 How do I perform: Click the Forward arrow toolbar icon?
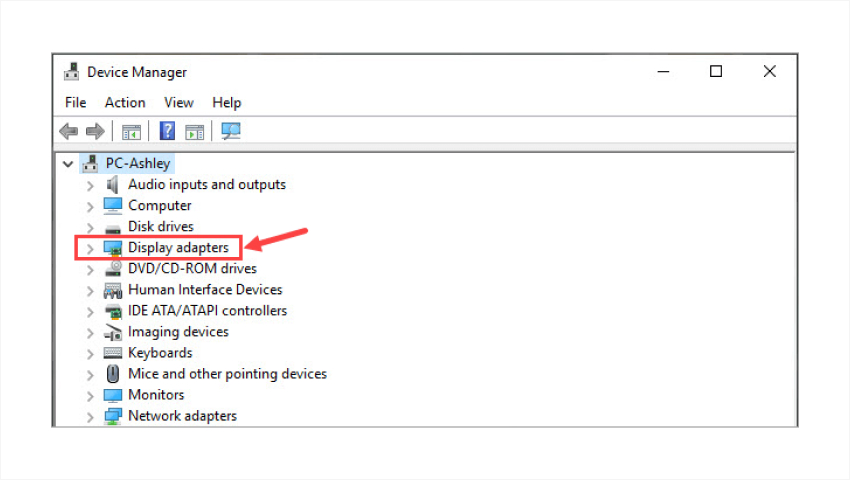pyautogui.click(x=95, y=131)
